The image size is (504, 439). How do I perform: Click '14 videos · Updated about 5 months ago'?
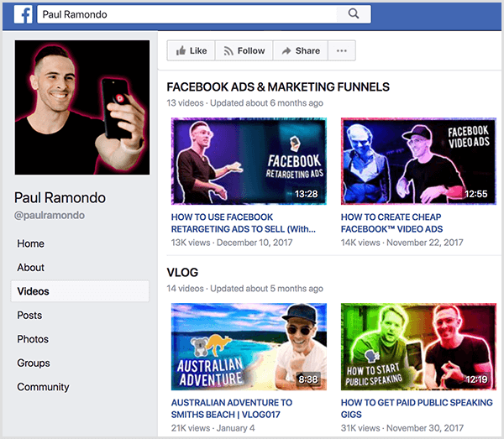[244, 289]
